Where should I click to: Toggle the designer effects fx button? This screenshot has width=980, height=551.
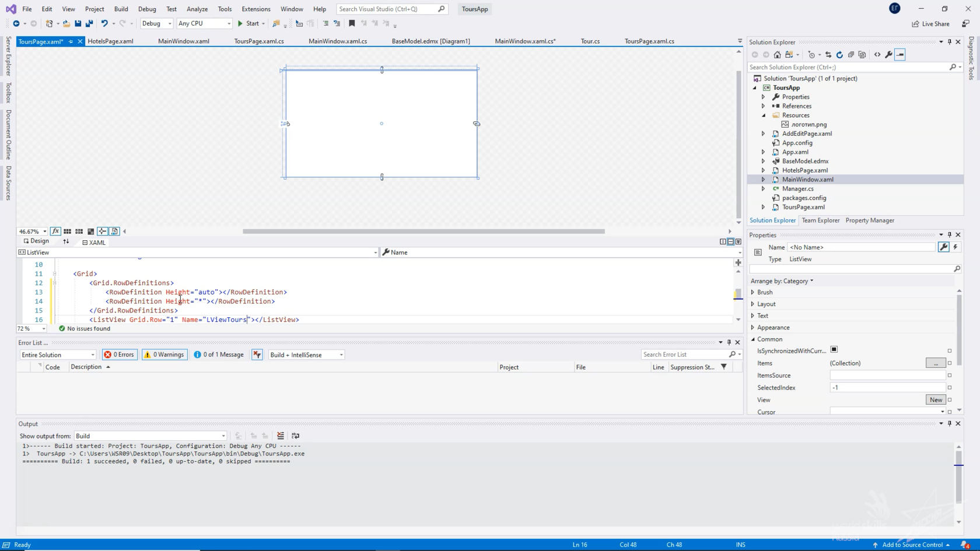point(55,231)
